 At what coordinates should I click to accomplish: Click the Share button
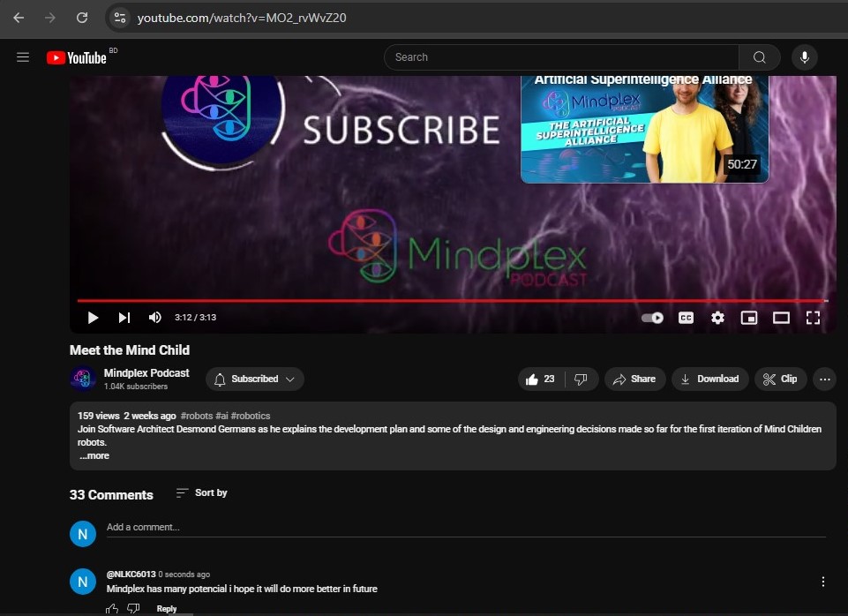[x=635, y=379]
